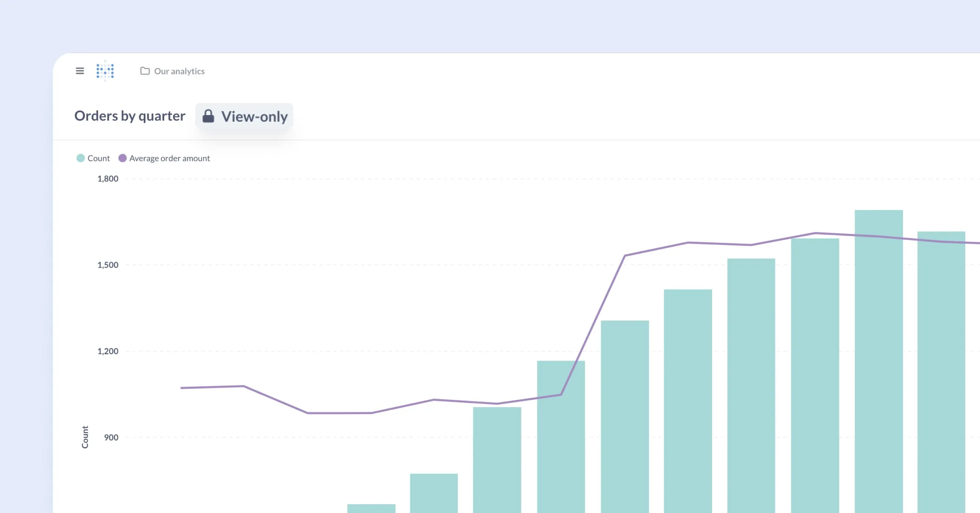Click the teal Count legend dot

pos(80,158)
